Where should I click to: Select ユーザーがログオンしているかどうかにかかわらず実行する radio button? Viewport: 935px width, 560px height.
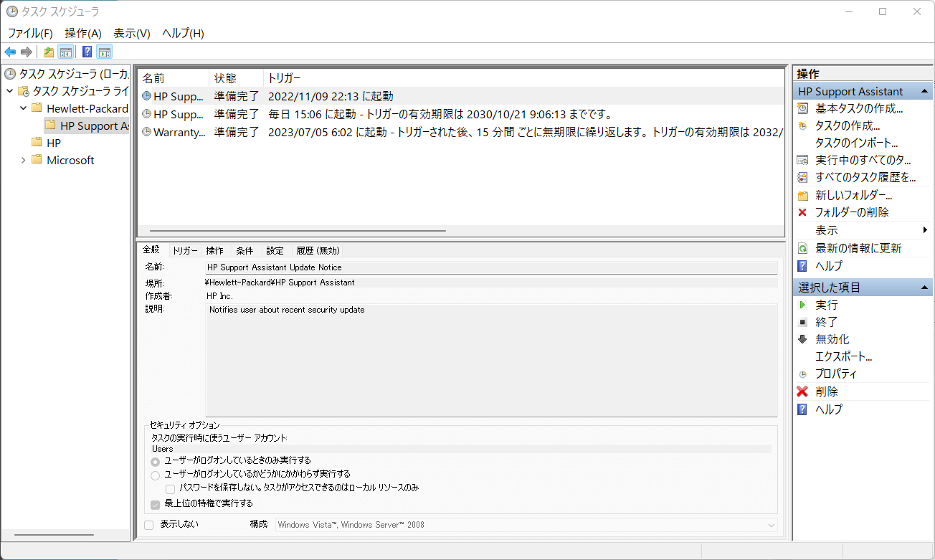156,475
